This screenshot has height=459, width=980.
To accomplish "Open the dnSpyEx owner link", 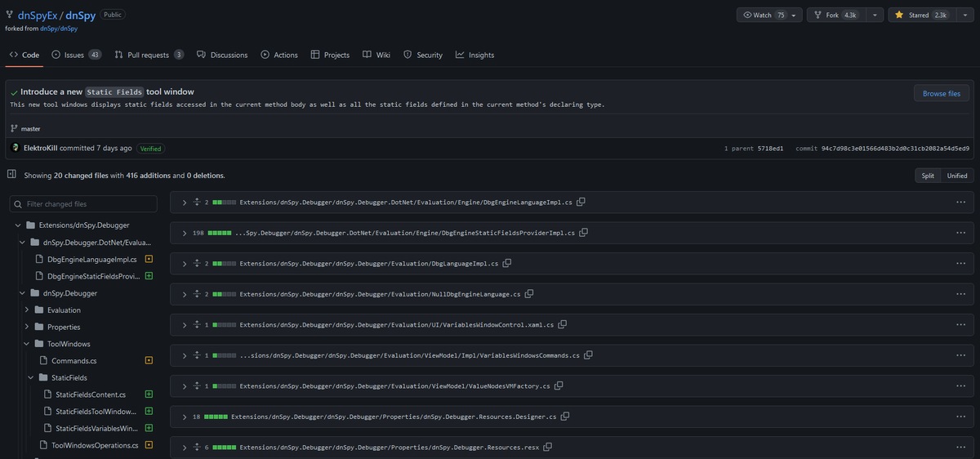I will tap(37, 15).
